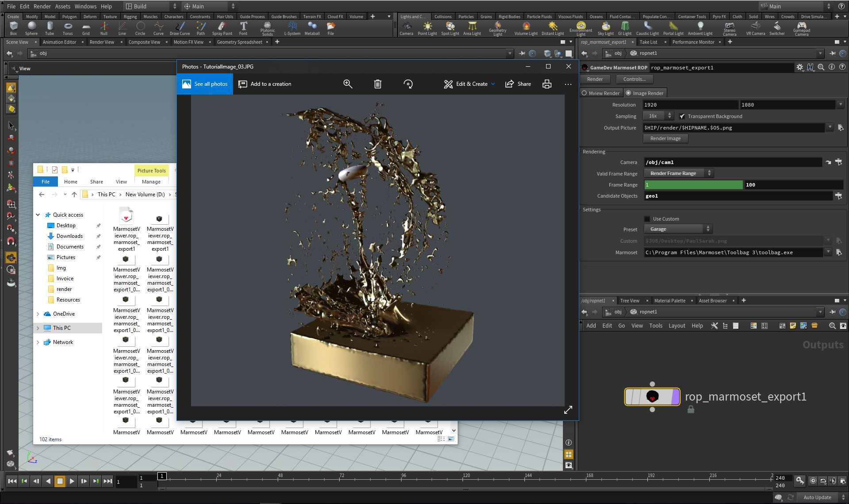
Task: Click See all photos button
Action: click(205, 84)
